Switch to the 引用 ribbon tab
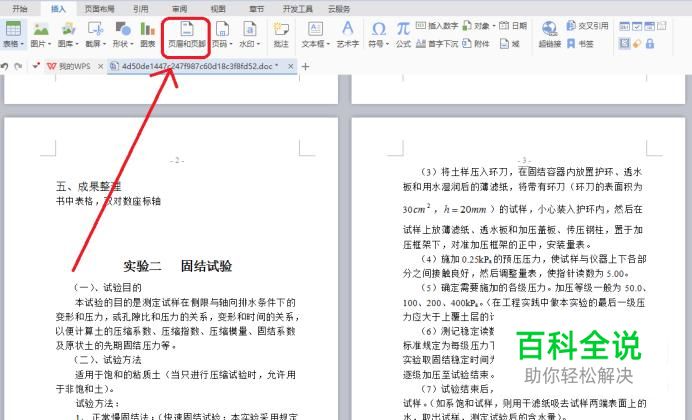The image size is (692, 420). tap(140, 8)
